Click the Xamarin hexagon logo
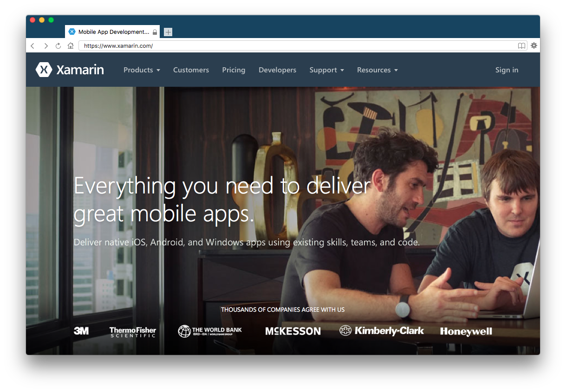This screenshot has width=566, height=392. point(44,70)
